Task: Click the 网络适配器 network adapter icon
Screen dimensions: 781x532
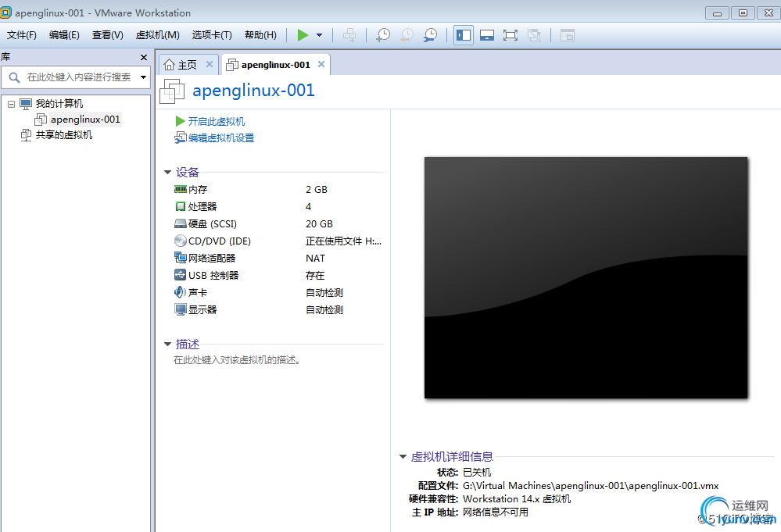Action: [181, 258]
